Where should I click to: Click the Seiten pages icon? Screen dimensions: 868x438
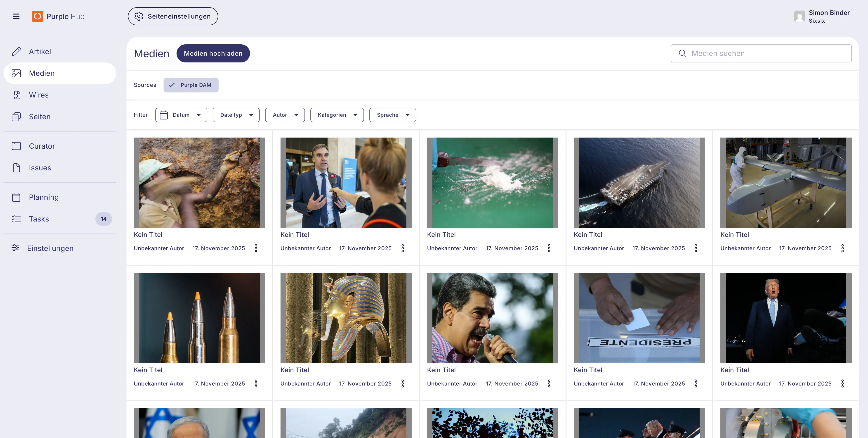[x=16, y=117]
